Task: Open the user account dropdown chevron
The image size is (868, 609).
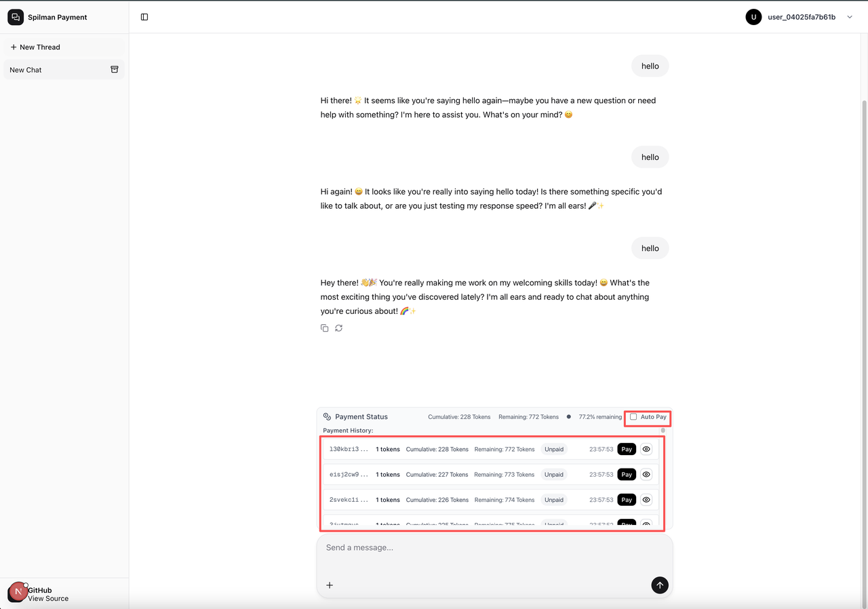Action: pos(850,17)
